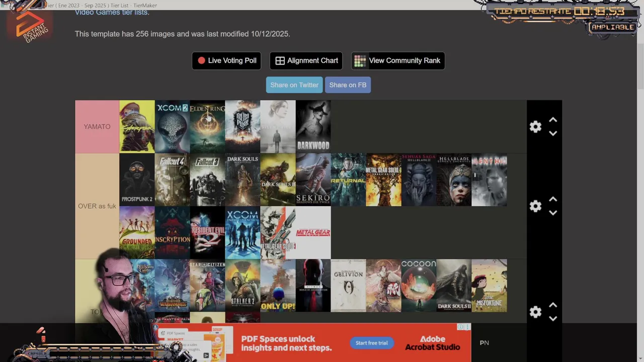644x362 pixels.
Task: Select the Oblivion cover
Action: 348,285
